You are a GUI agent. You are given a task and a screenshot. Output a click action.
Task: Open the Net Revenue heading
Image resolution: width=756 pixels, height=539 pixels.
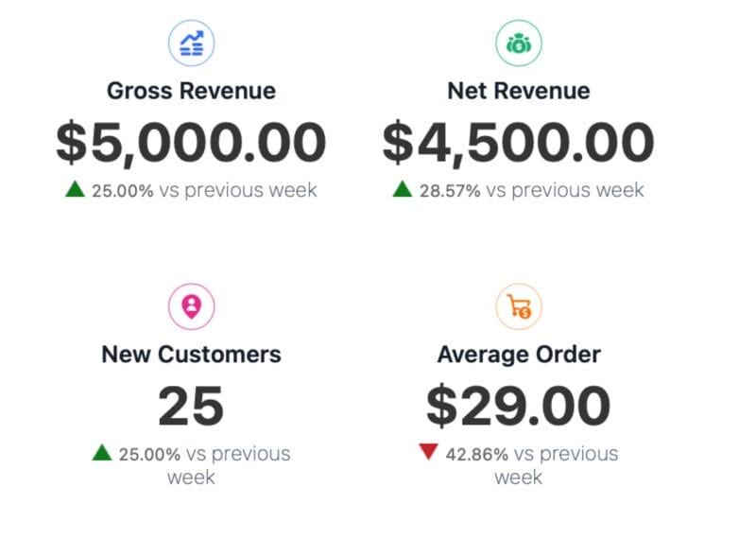[518, 91]
